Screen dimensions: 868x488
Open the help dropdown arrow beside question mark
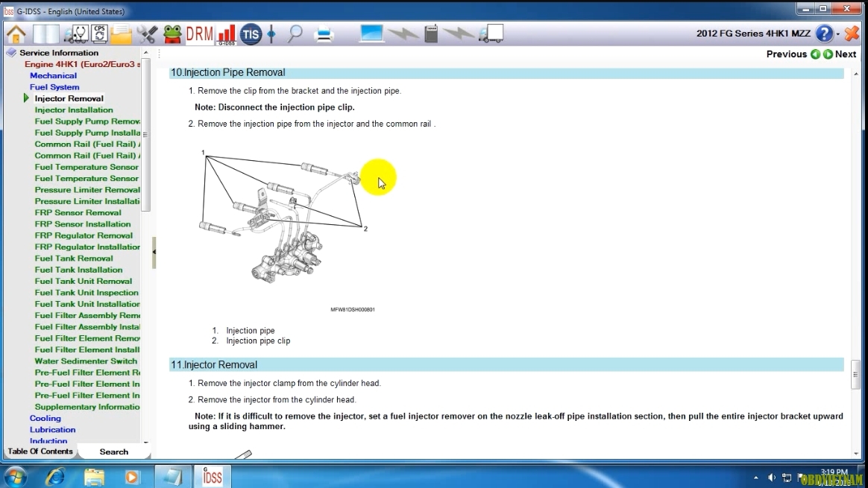click(x=838, y=34)
